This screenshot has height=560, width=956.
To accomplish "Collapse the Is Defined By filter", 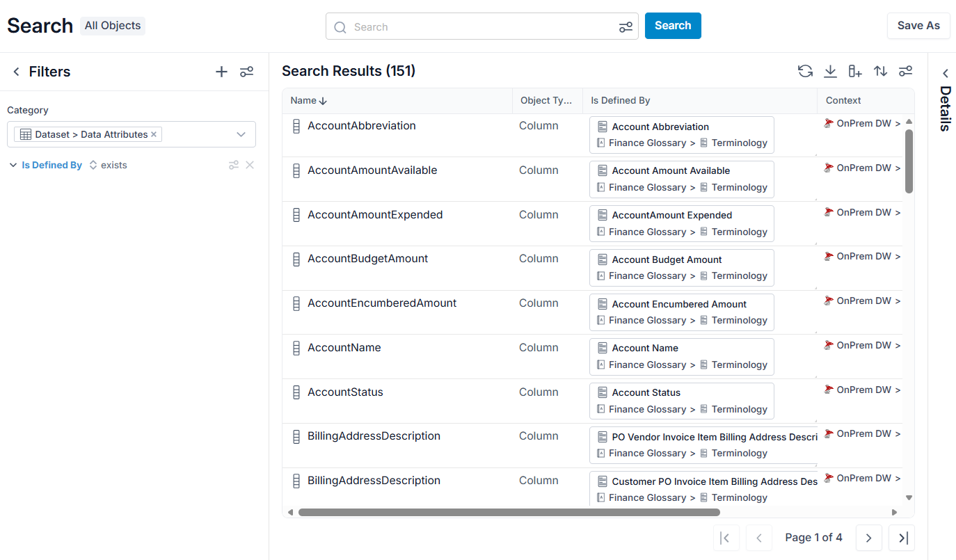I will coord(12,165).
